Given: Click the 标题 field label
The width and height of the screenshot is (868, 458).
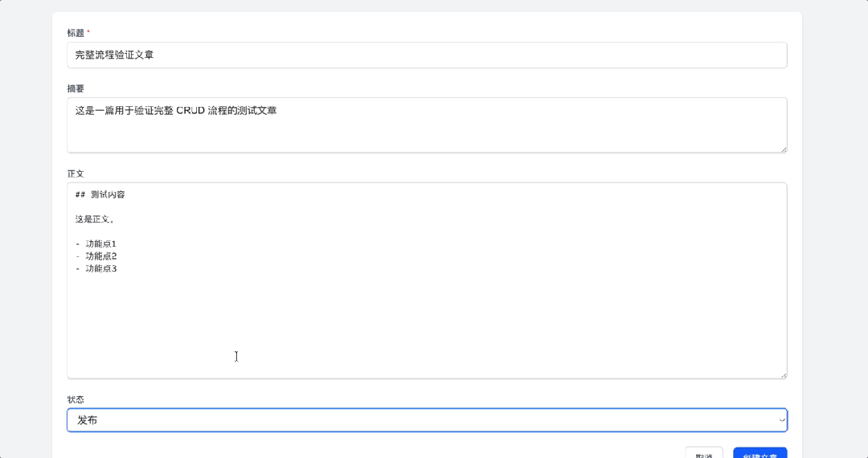Looking at the screenshot, I should coord(76,33).
